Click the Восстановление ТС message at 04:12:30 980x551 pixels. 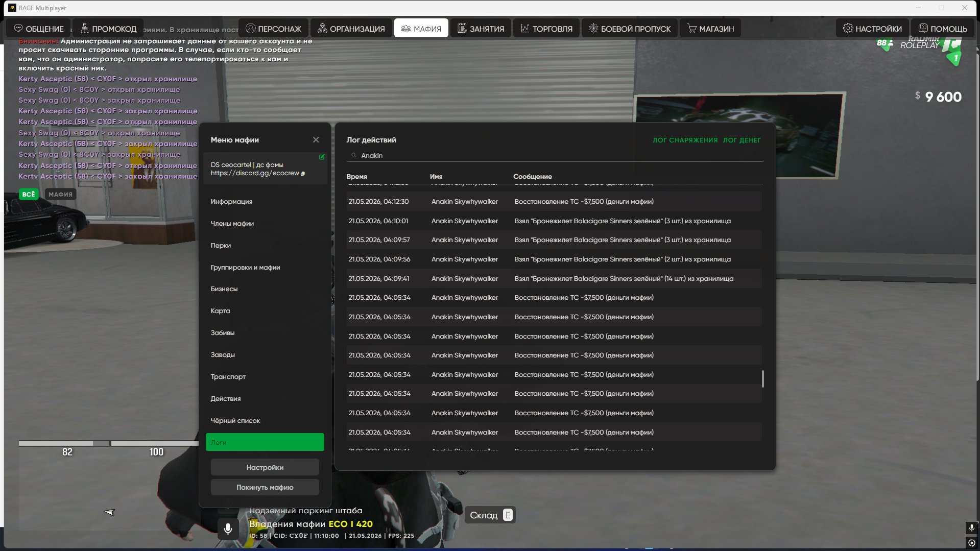point(584,202)
